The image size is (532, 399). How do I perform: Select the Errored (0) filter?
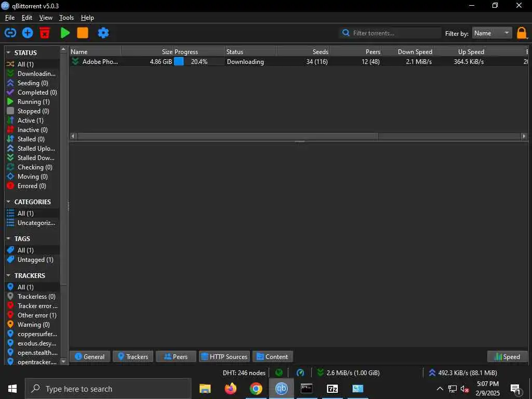click(32, 186)
